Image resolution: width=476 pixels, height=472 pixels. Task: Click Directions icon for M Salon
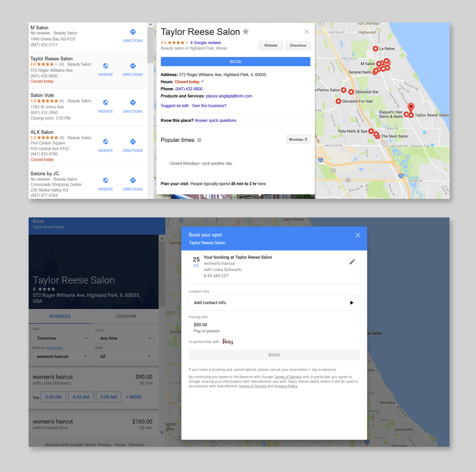click(133, 32)
